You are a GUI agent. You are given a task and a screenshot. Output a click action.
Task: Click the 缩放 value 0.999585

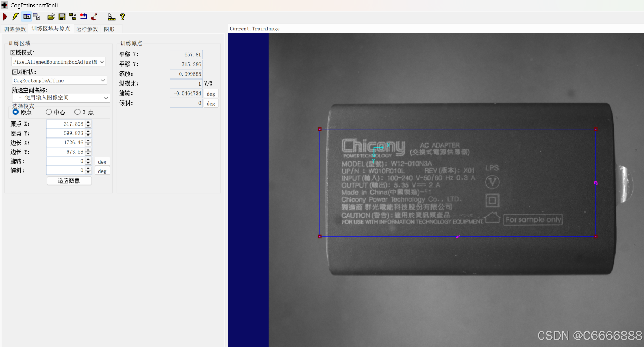tap(186, 74)
